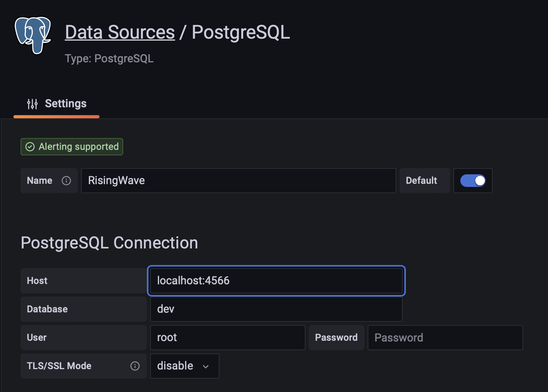Switch to the Settings tab

point(56,104)
